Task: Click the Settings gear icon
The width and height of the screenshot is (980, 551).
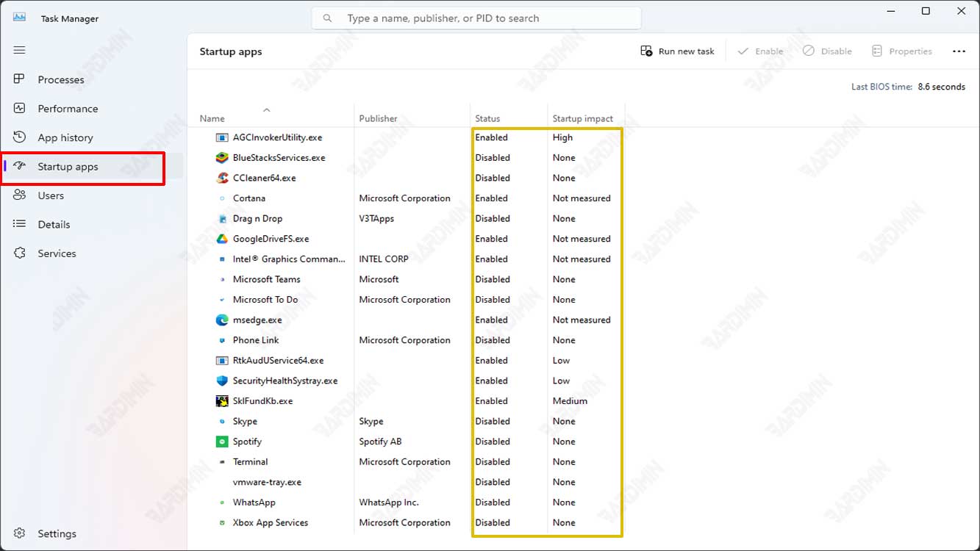Action: 20,533
